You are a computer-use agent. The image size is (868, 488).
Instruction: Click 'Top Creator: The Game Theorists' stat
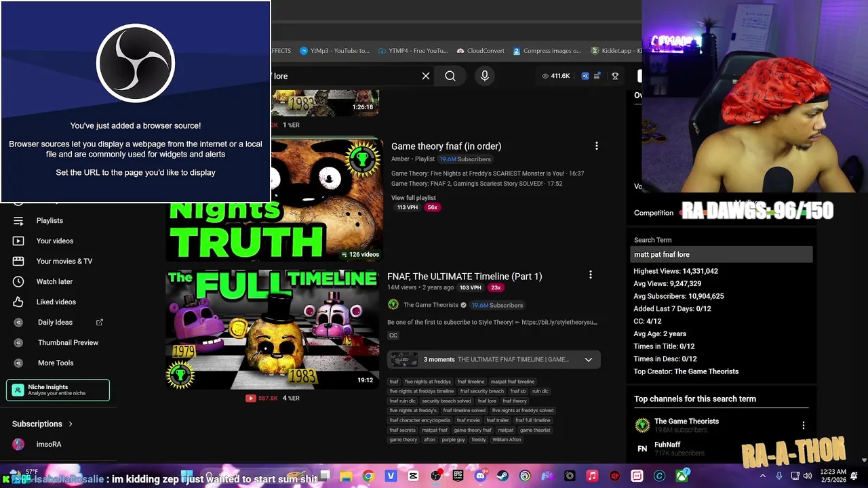click(686, 371)
